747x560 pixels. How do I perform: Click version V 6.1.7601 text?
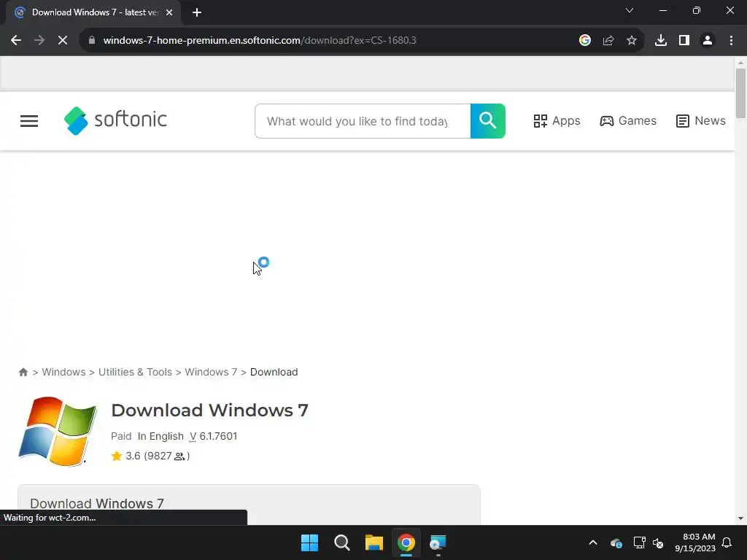tap(214, 436)
